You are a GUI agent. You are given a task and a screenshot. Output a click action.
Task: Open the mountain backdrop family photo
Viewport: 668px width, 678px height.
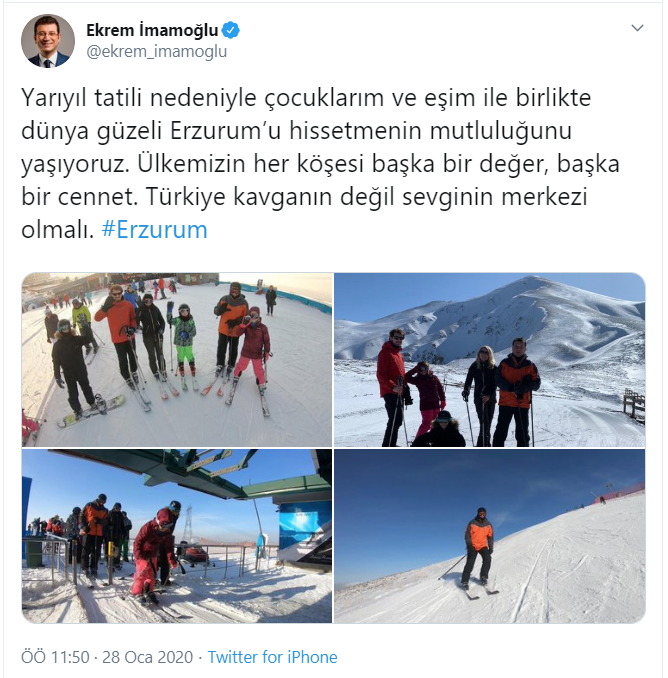click(490, 360)
